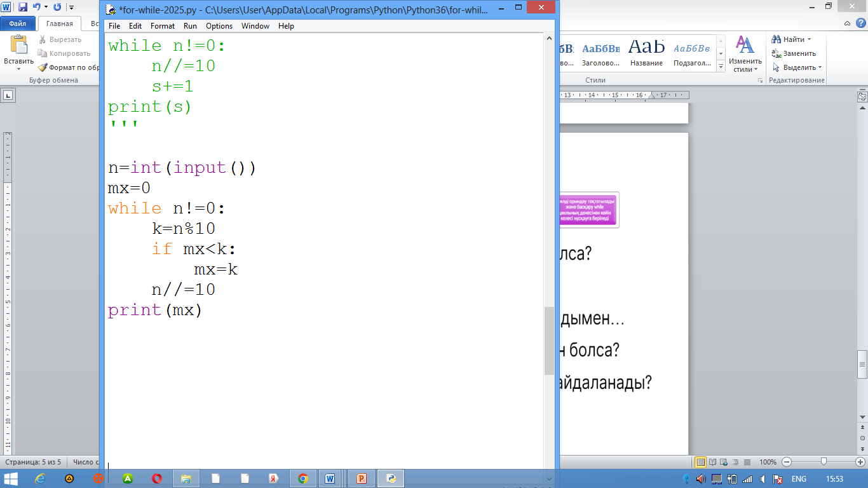Screen dimensions: 868x488
Task: Open the Customize Quick Access Toolbar dropdown
Action: [x=71, y=8]
